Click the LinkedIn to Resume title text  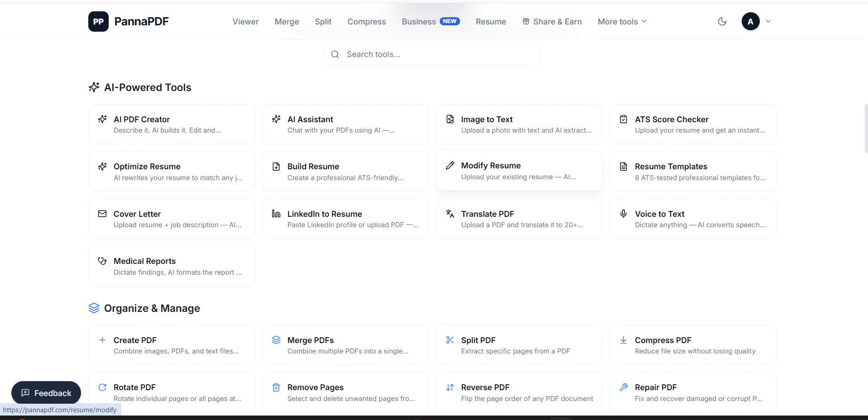(325, 214)
